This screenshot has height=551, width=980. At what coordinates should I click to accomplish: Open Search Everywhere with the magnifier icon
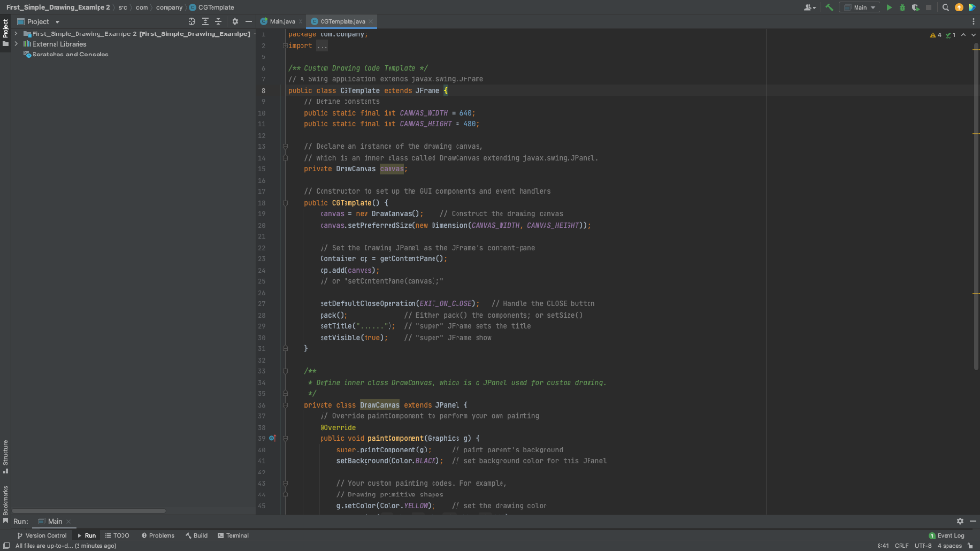(946, 8)
